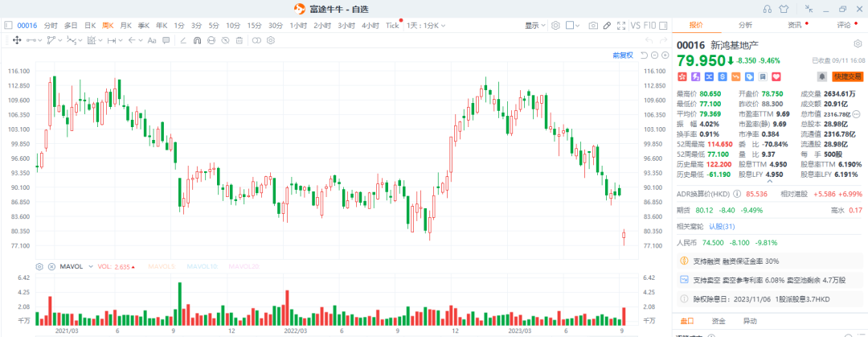Click the 快捷交易 quick trade button
868x337 pixels.
(848, 76)
